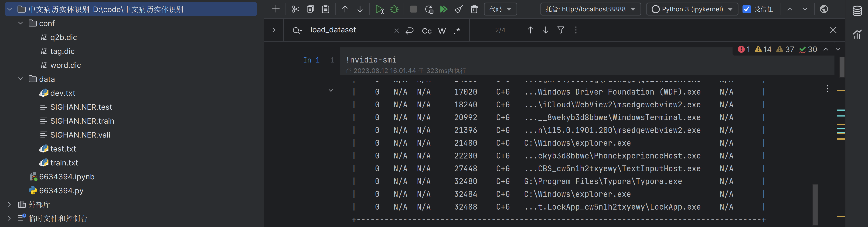Restart the kernel icon

(429, 9)
